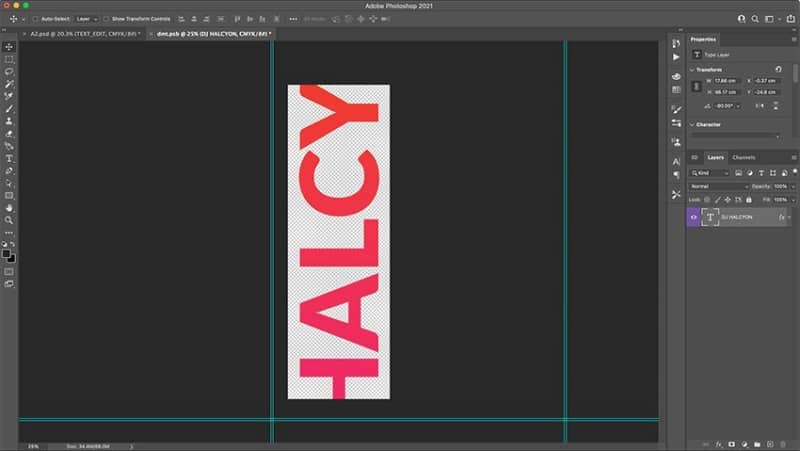Select the Move tool in the toolbar
800x451 pixels.
tap(9, 47)
